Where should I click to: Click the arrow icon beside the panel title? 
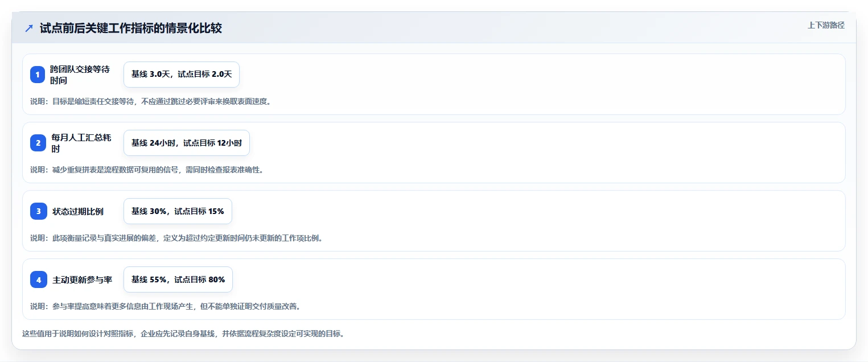click(x=29, y=28)
